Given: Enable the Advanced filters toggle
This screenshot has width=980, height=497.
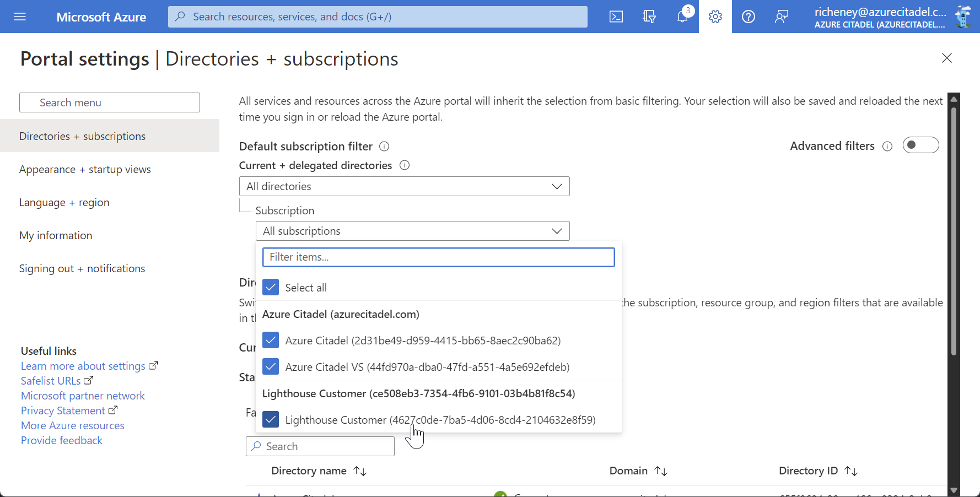Looking at the screenshot, I should pos(920,145).
